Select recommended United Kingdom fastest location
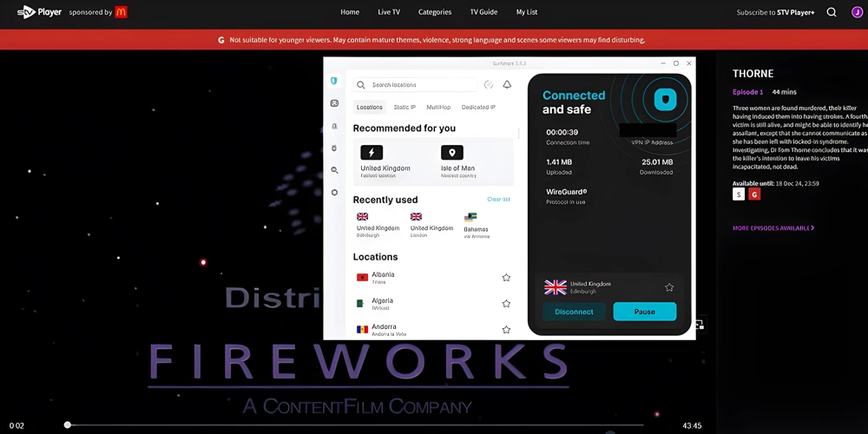 pos(385,161)
